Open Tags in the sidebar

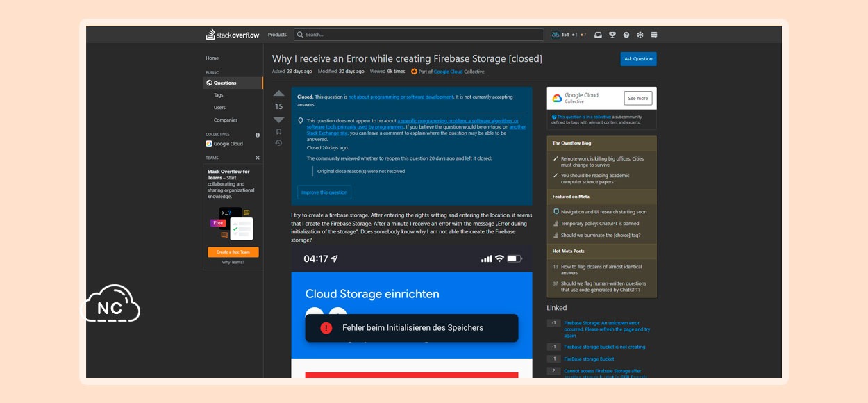click(x=219, y=95)
